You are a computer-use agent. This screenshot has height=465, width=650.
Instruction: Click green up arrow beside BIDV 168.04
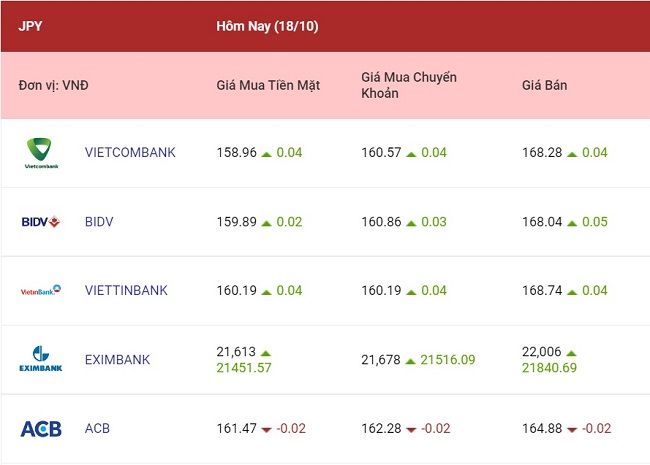click(572, 223)
